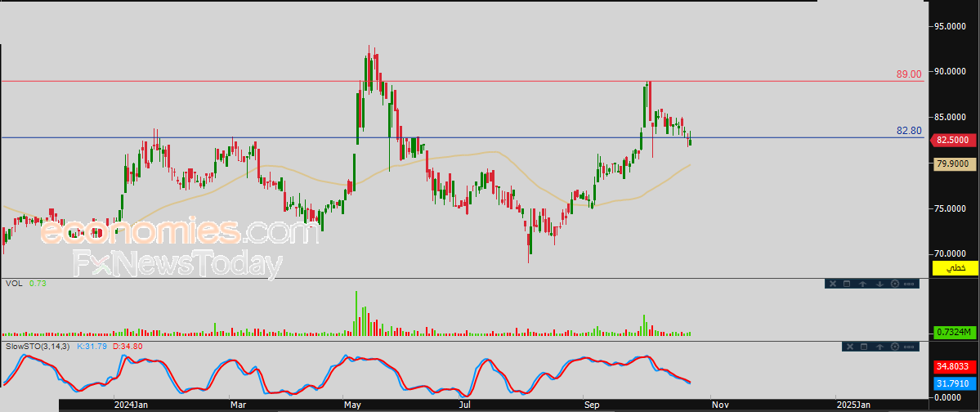Select the 82.5000 current price tag
The width and height of the screenshot is (980, 412).
coord(955,141)
